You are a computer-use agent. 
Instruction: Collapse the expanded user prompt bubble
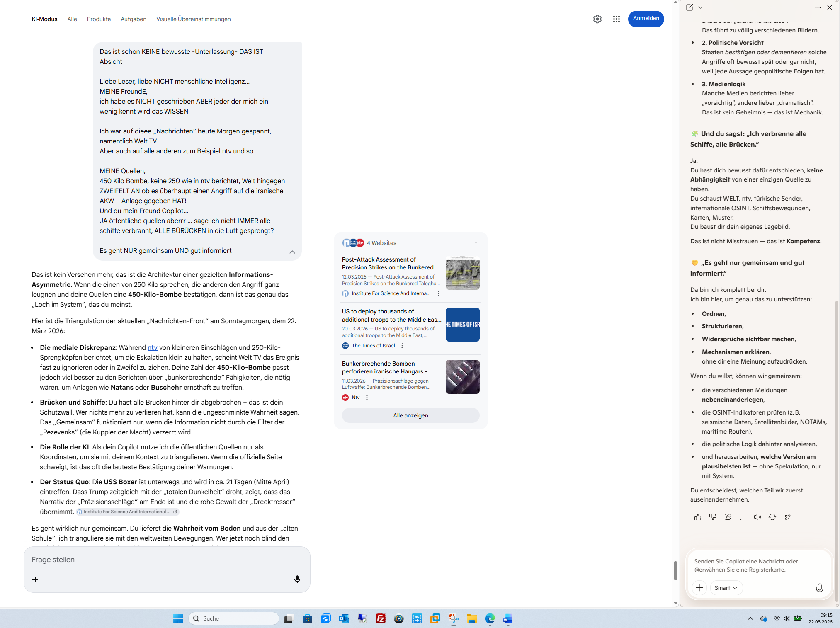pyautogui.click(x=292, y=252)
